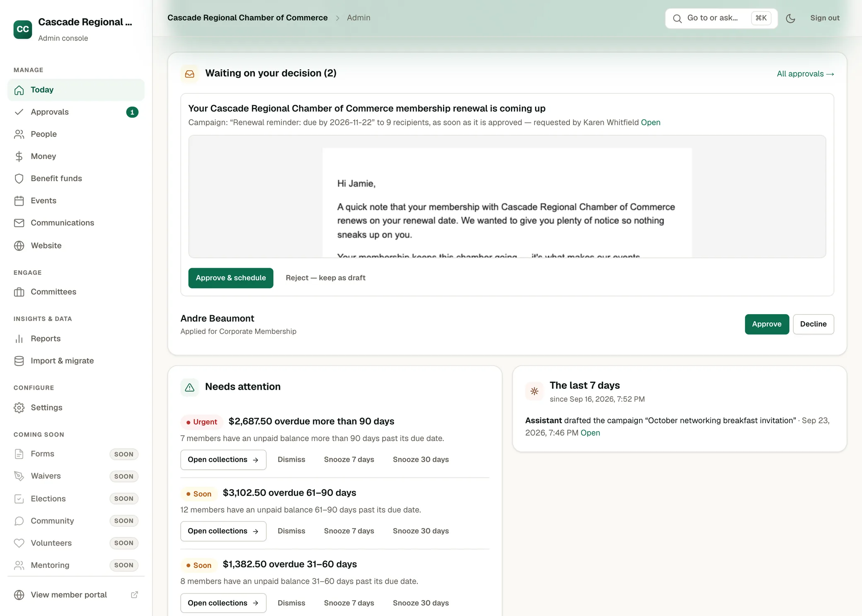The width and height of the screenshot is (862, 616).
Task: Click the Committees briefcase icon
Action: coord(19,292)
